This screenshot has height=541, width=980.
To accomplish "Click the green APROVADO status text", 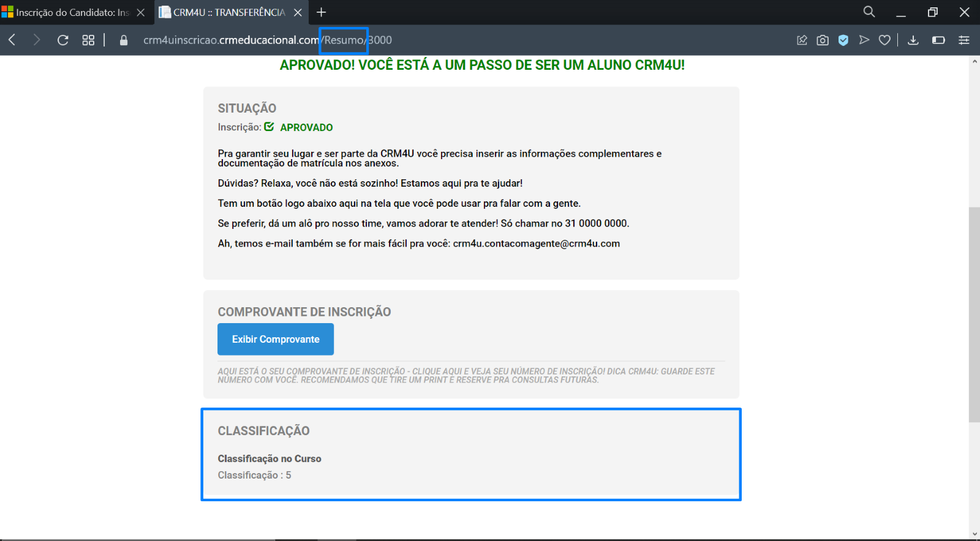I will pos(306,127).
